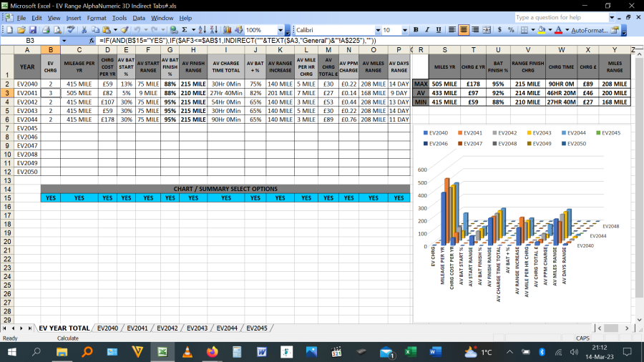This screenshot has width=644, height=362.
Task: Toggle the Drawing toolbar icon
Action: pyautogui.click(x=238, y=30)
